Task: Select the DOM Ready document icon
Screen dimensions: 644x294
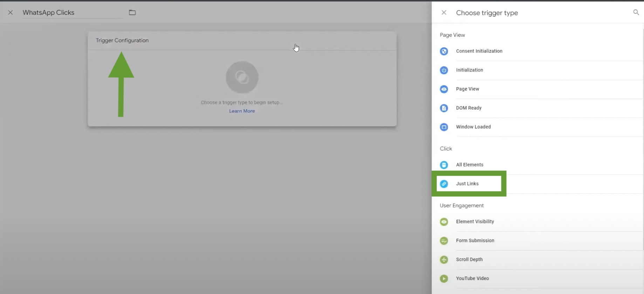Action: coord(444,108)
